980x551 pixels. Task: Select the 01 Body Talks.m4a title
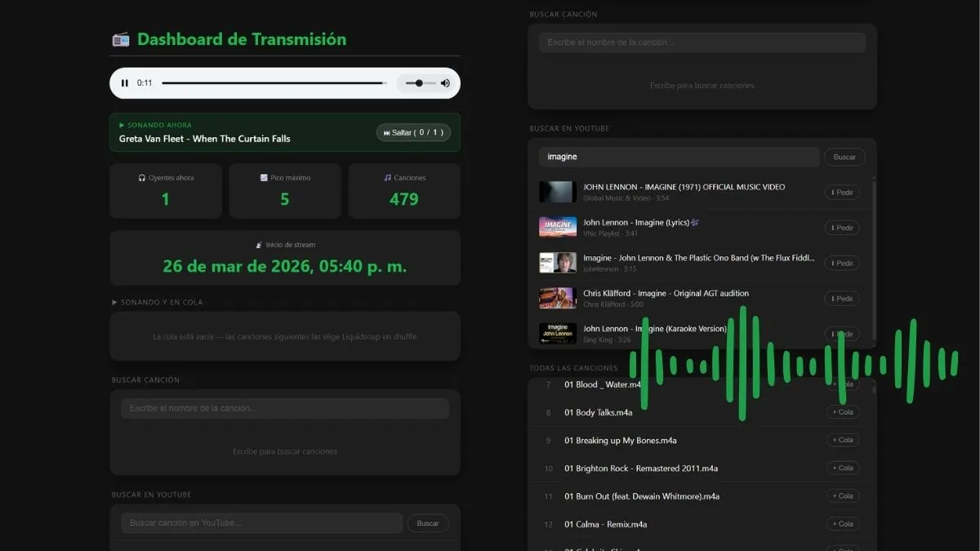(599, 412)
